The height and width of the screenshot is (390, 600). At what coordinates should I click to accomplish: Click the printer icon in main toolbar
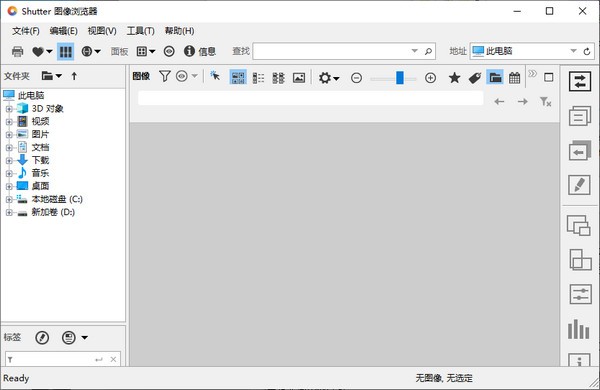(17, 51)
